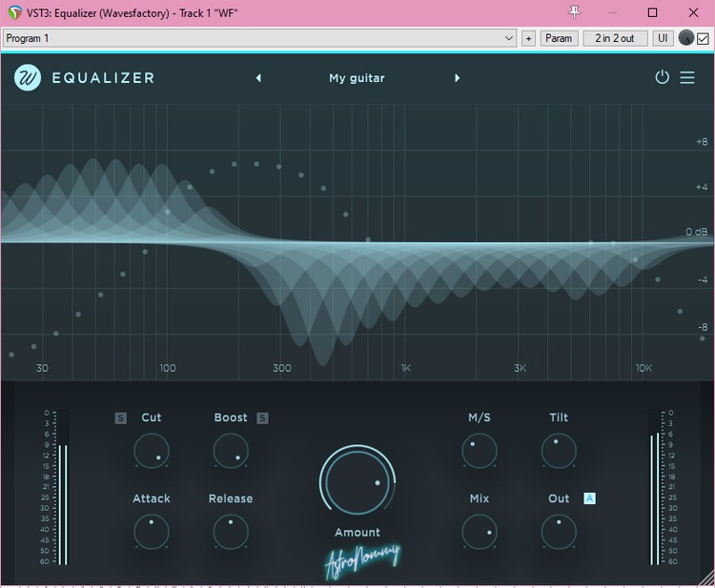This screenshot has height=588, width=715.
Task: Toggle the Out auto gain A button
Action: pos(589,498)
